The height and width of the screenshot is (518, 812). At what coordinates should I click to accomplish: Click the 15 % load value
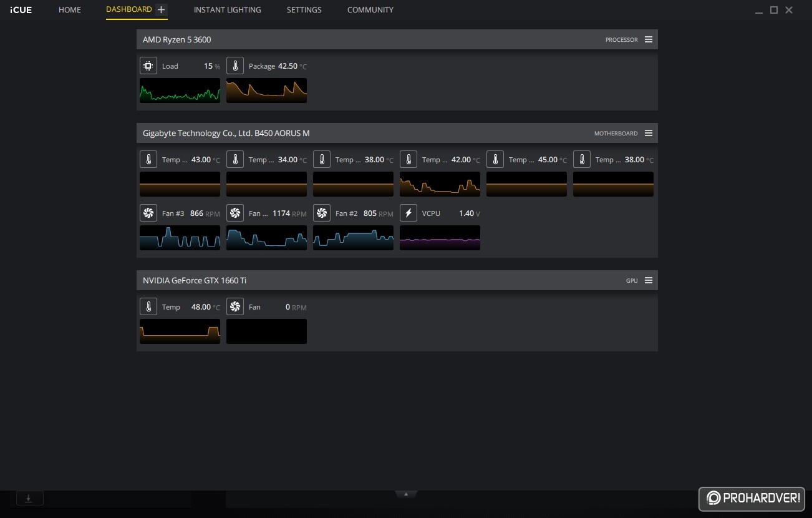click(212, 66)
